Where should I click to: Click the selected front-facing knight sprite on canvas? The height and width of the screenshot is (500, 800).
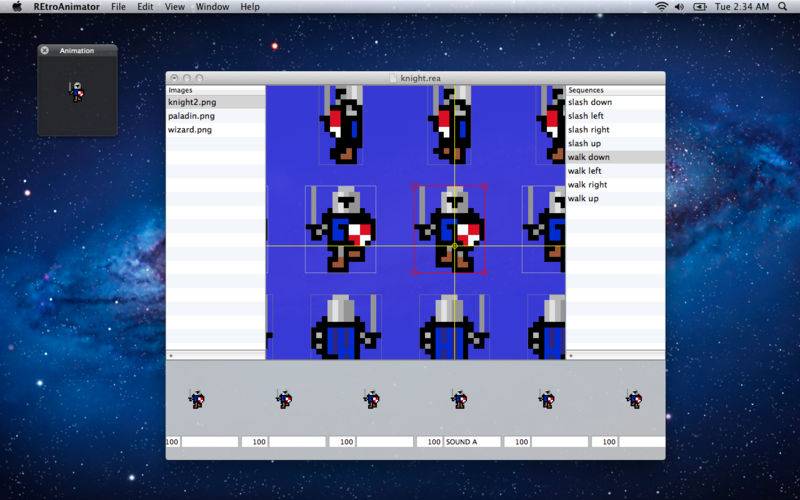pos(449,229)
